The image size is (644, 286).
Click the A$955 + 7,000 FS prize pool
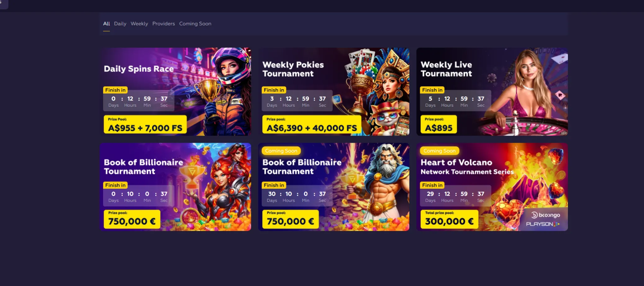145,125
